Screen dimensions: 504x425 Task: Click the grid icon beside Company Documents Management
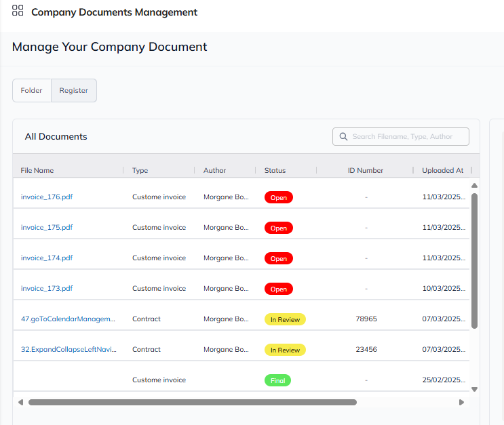[x=18, y=11]
